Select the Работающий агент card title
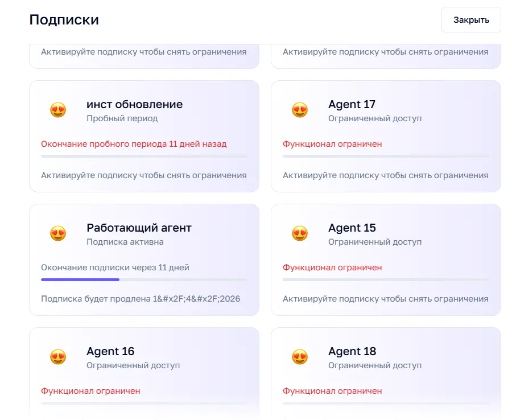Image resolution: width=512 pixels, height=420 pixels. coord(139,228)
